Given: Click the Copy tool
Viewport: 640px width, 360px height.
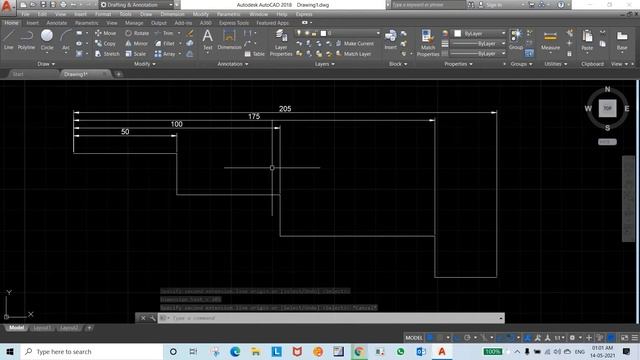Looking at the screenshot, I should click(105, 43).
